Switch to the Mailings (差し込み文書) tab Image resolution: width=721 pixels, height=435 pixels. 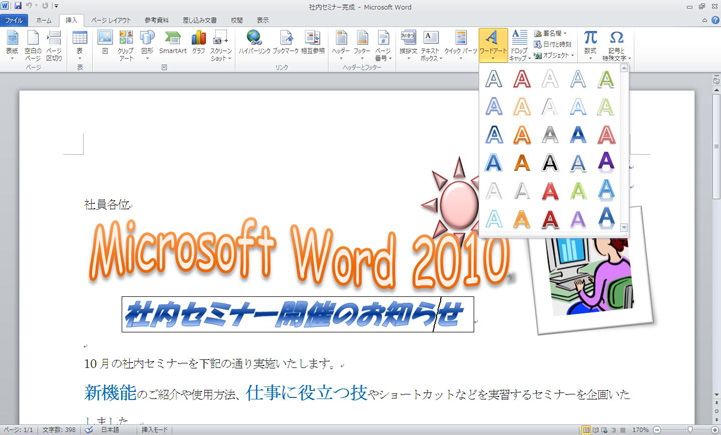click(200, 20)
